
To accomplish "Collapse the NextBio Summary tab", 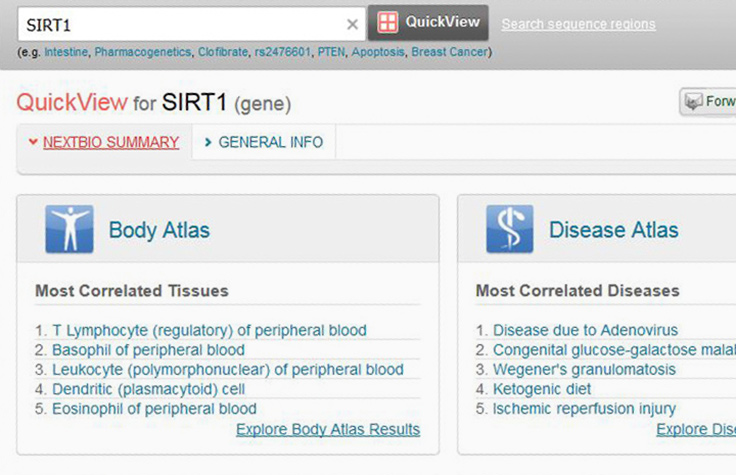I will pos(104,142).
